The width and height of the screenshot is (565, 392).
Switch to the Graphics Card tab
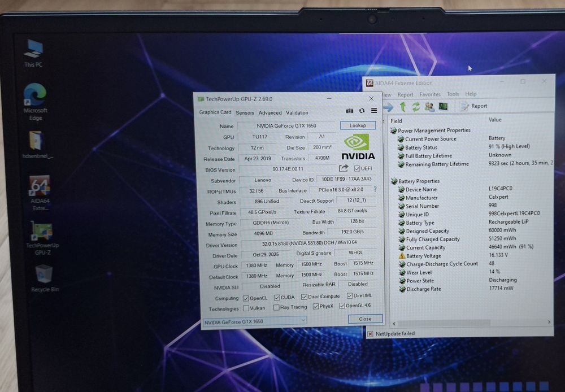215,112
